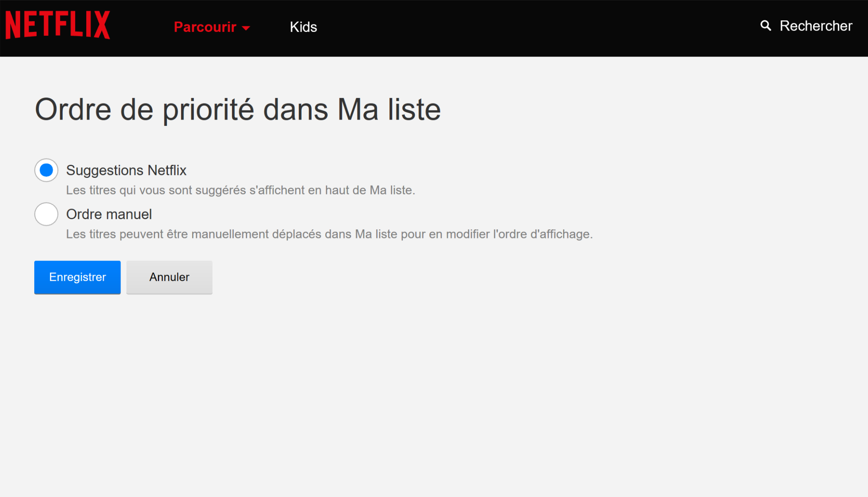Click the "Ordre manuel" option label
868x497 pixels.
(109, 214)
